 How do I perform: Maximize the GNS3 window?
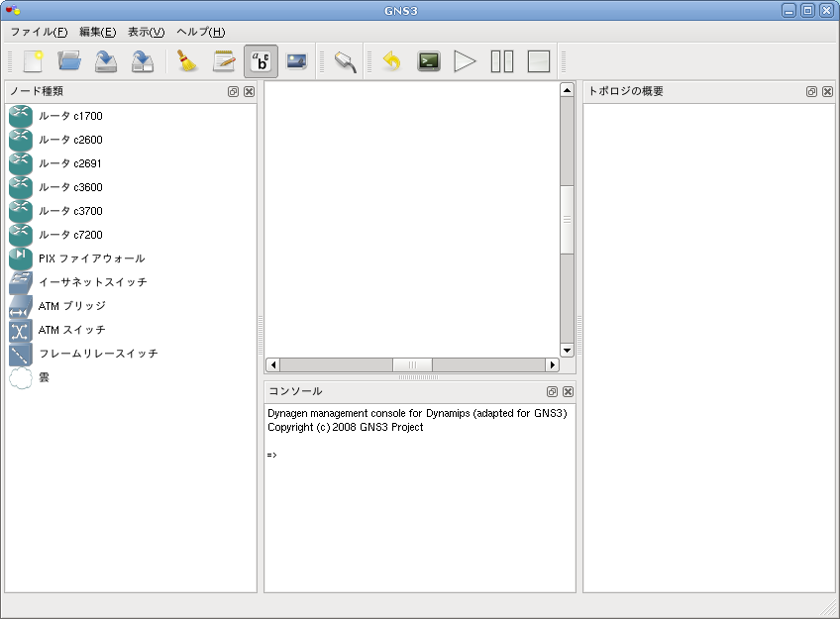[808, 11]
